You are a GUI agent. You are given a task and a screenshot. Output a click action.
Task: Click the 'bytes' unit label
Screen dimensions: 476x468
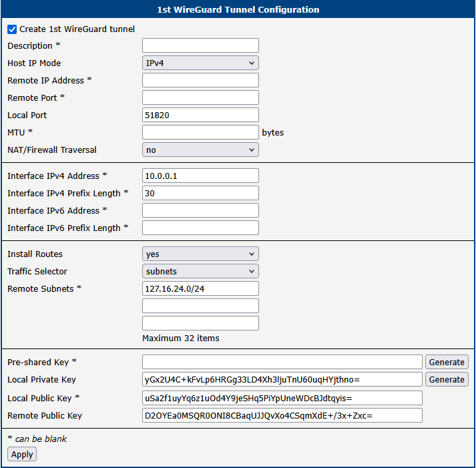[x=273, y=133]
